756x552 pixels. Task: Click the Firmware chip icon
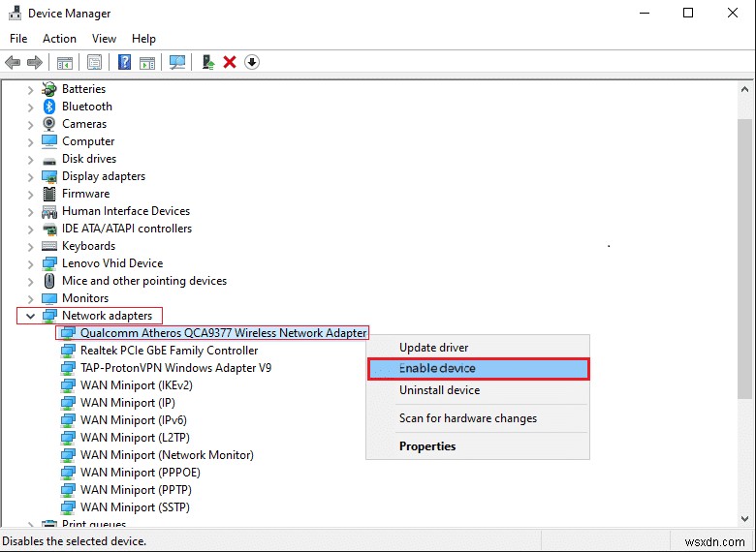pos(49,194)
